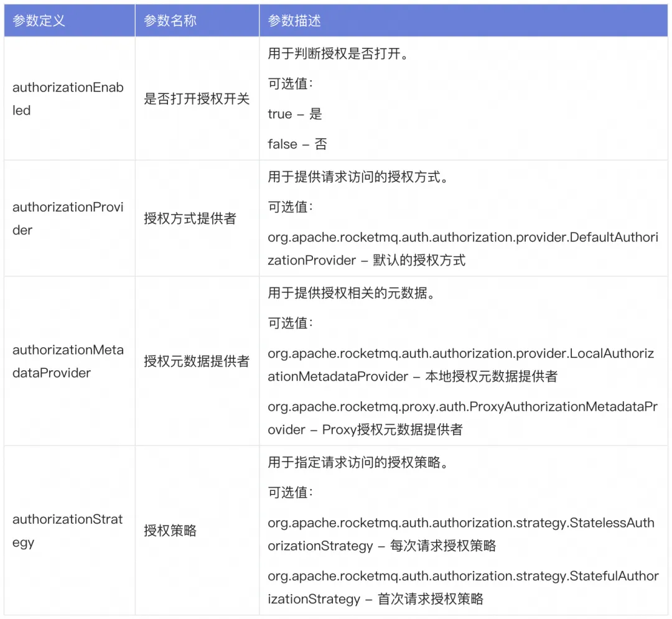The width and height of the screenshot is (672, 619).
Task: Select the 授权元数据提供者 cell
Action: click(x=197, y=361)
